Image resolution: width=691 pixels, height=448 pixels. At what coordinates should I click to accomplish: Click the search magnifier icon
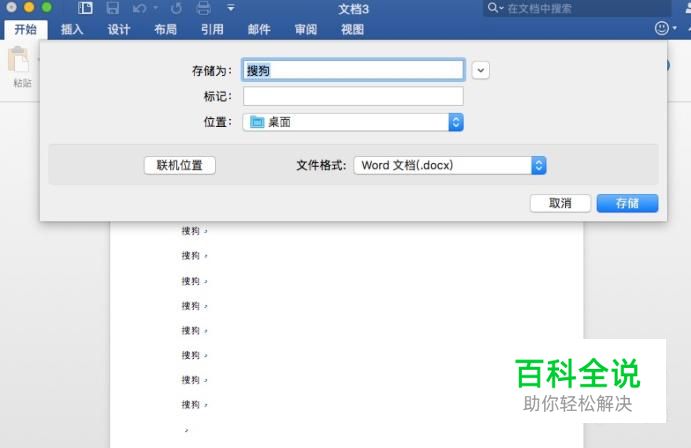(493, 7)
